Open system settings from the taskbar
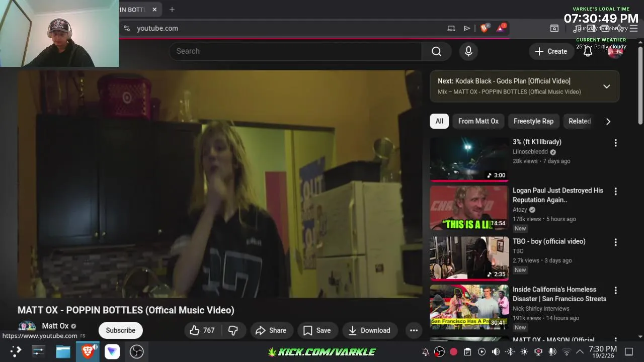The width and height of the screenshot is (644, 362). pyautogui.click(x=39, y=351)
